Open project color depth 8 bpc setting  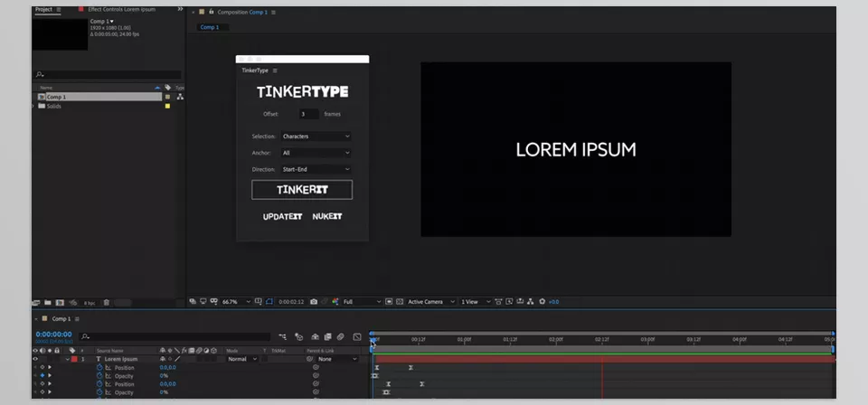[90, 303]
